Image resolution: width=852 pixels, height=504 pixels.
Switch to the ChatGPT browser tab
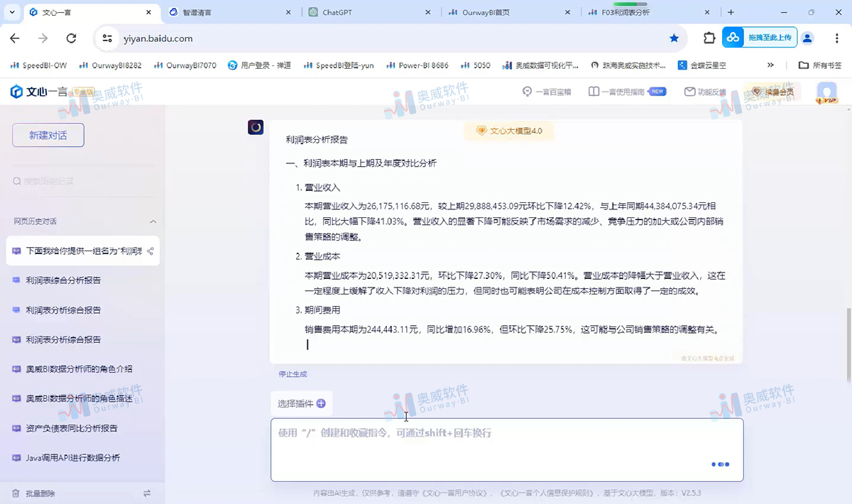tap(337, 12)
